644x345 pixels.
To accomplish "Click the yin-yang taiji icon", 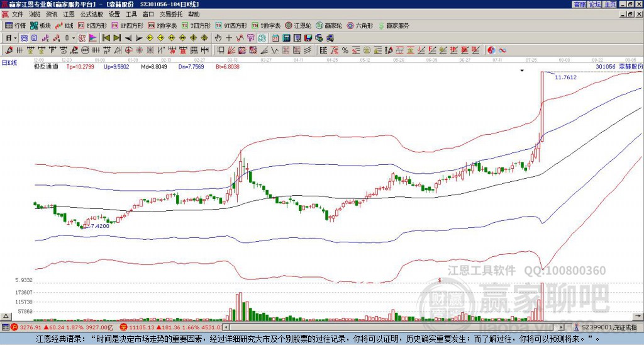I will (x=491, y=50).
